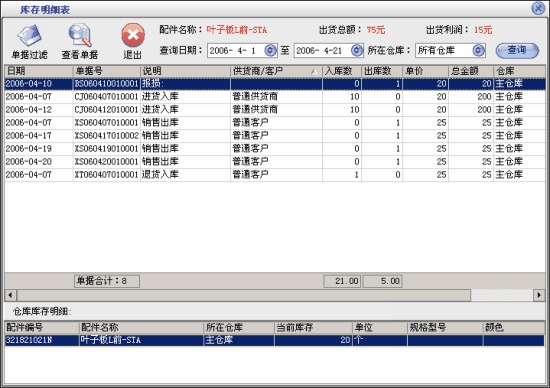Click the 报损: description cell
Viewport: 550px width, 388px height.
coord(185,84)
